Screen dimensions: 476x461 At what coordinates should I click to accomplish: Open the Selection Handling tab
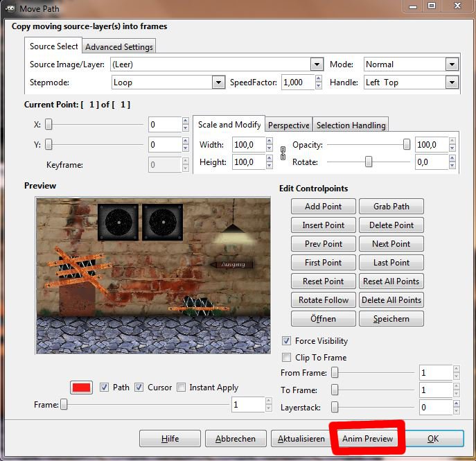[351, 125]
